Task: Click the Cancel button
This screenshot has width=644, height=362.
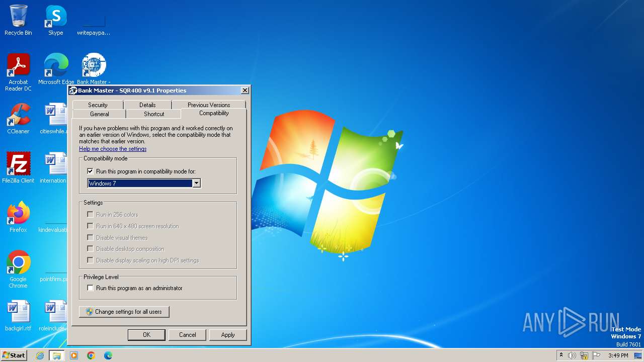Action: pos(187,335)
